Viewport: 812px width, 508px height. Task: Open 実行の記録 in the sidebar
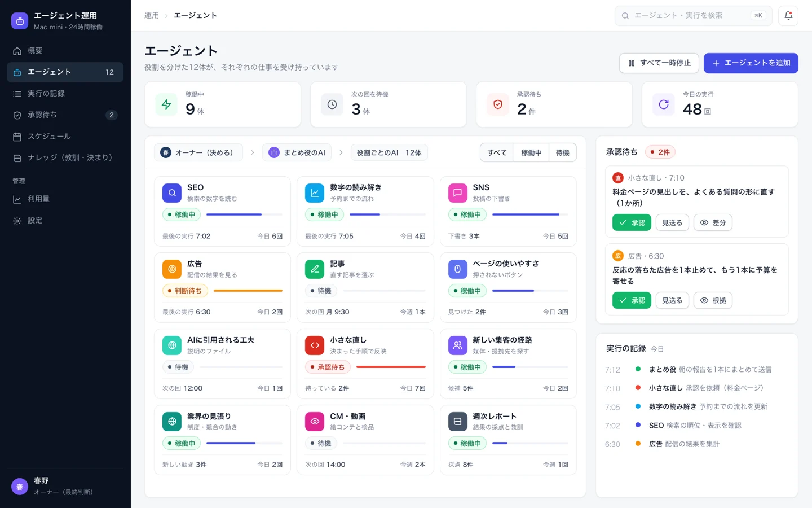click(x=65, y=94)
